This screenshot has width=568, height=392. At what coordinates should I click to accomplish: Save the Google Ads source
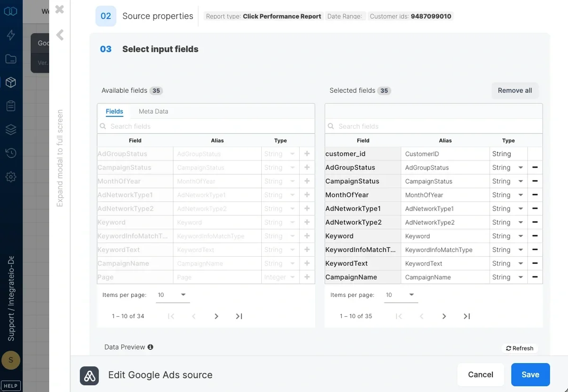point(530,374)
